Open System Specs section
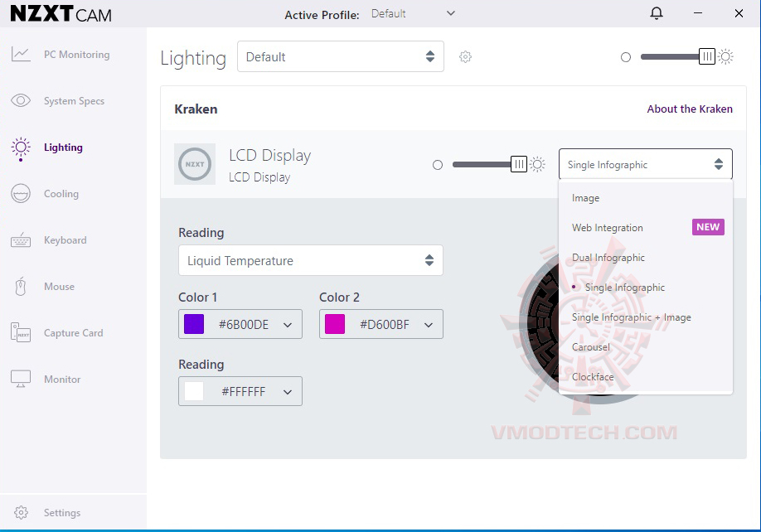The height and width of the screenshot is (532, 761). pos(74,101)
